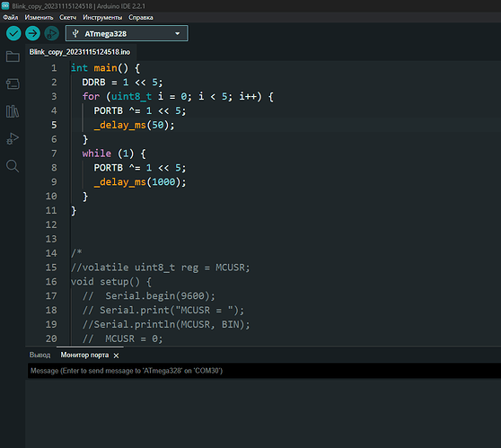Click the Arduino IDE app icon in title bar

5,5
